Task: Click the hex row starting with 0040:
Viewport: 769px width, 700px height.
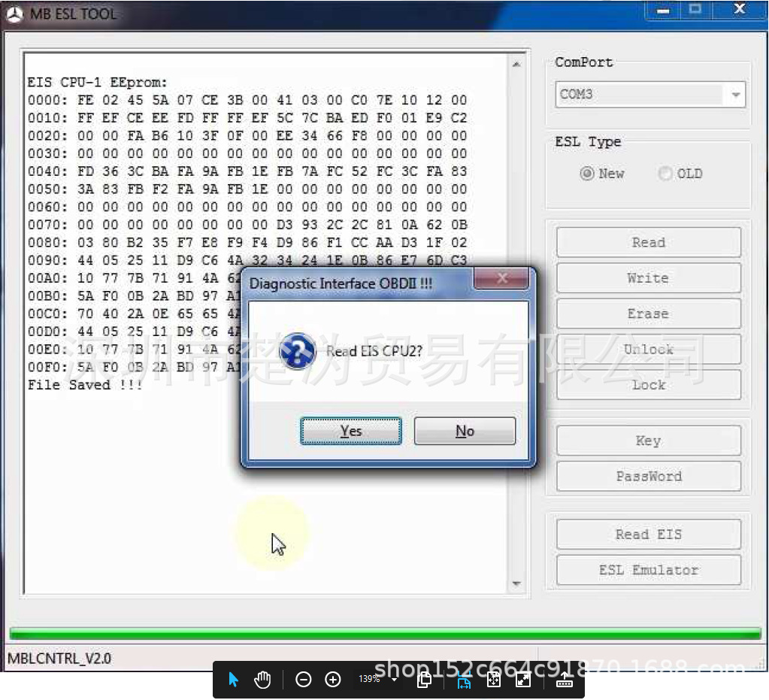Action: click(x=247, y=171)
